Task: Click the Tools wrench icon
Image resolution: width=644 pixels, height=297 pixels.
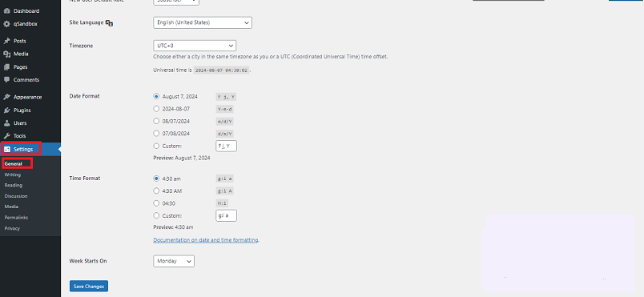Action: click(6, 136)
